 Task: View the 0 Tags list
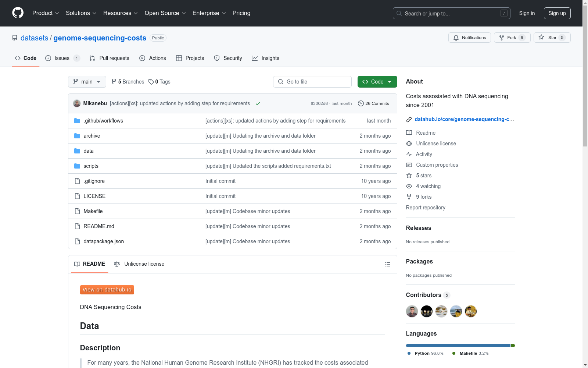pos(159,82)
